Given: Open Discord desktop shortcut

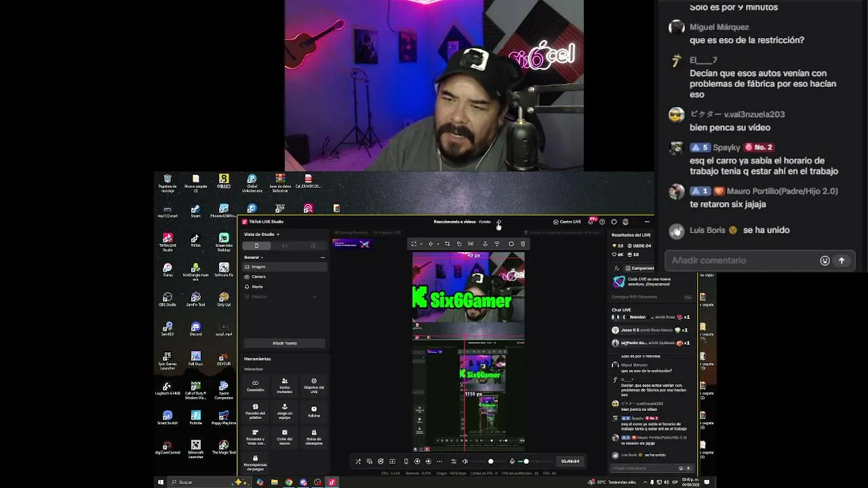Looking at the screenshot, I should [x=196, y=329].
